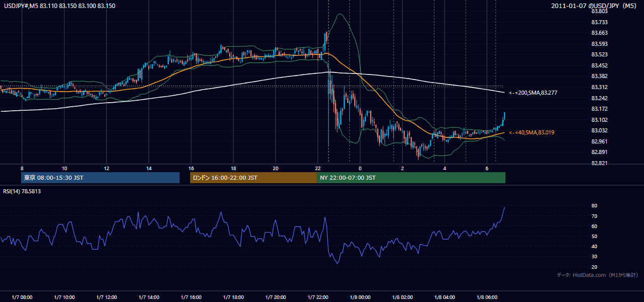644x302 pixels.
Task: Click the 1/7 18:00 date axis label
Action: point(233,297)
